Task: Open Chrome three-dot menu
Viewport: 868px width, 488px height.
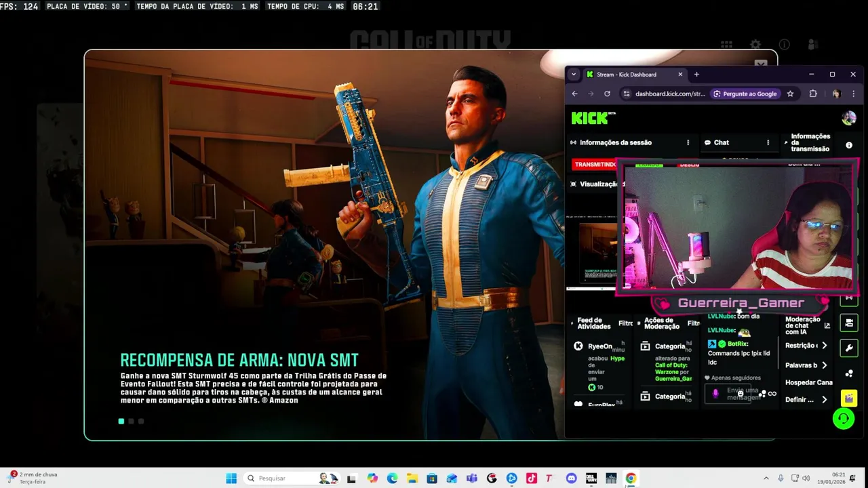Action: [853, 94]
